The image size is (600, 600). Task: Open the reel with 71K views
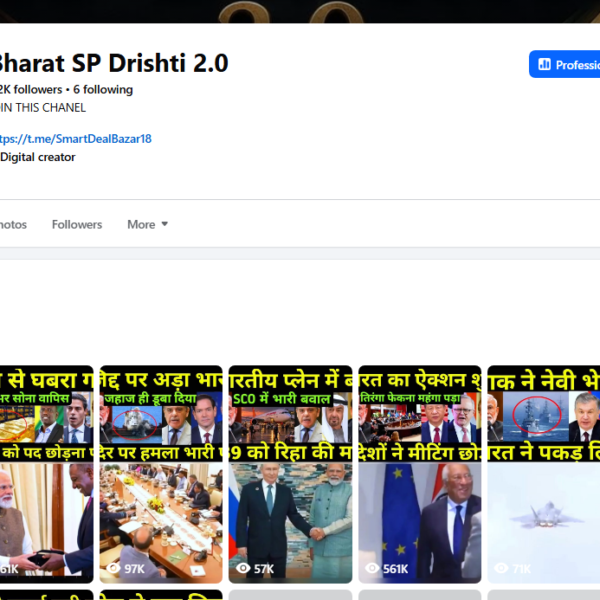click(544, 474)
